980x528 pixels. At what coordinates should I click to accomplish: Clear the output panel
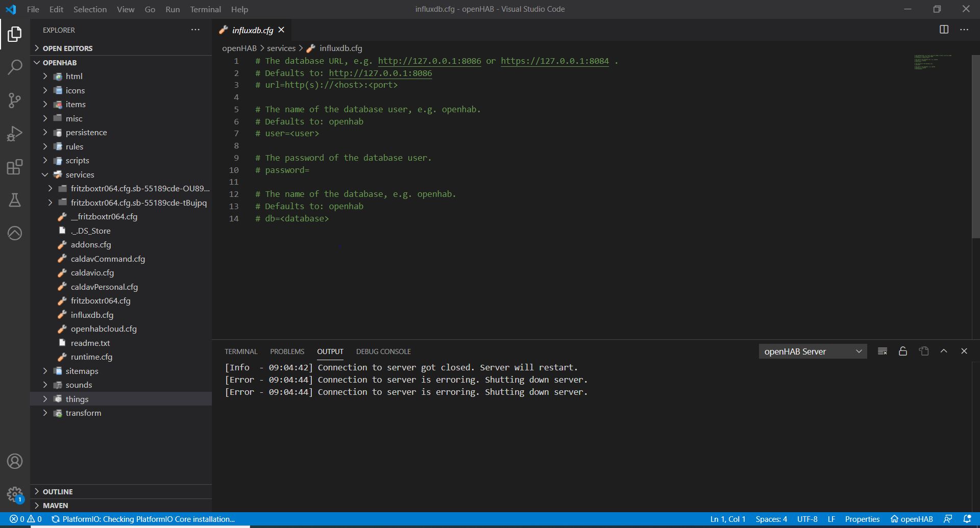coord(883,351)
